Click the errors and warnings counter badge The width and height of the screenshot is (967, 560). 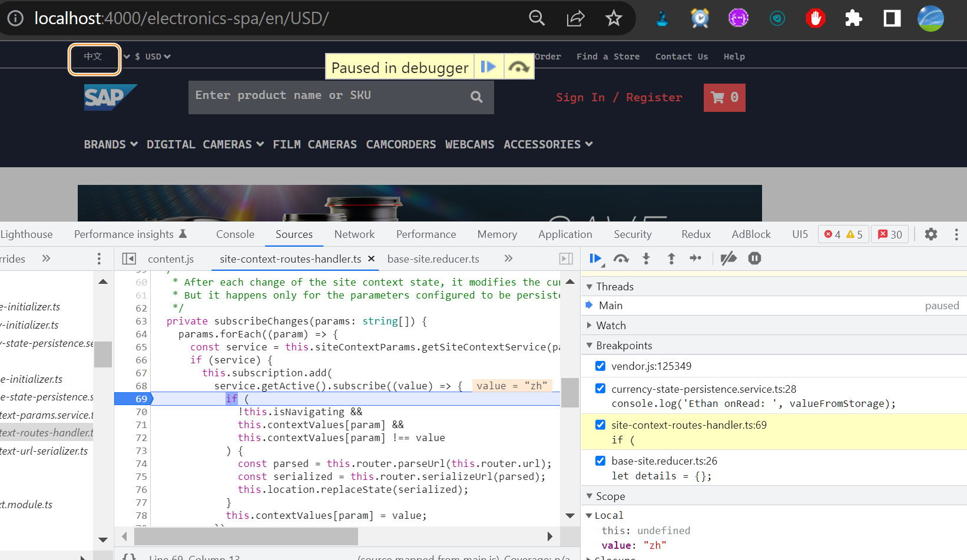click(x=843, y=234)
